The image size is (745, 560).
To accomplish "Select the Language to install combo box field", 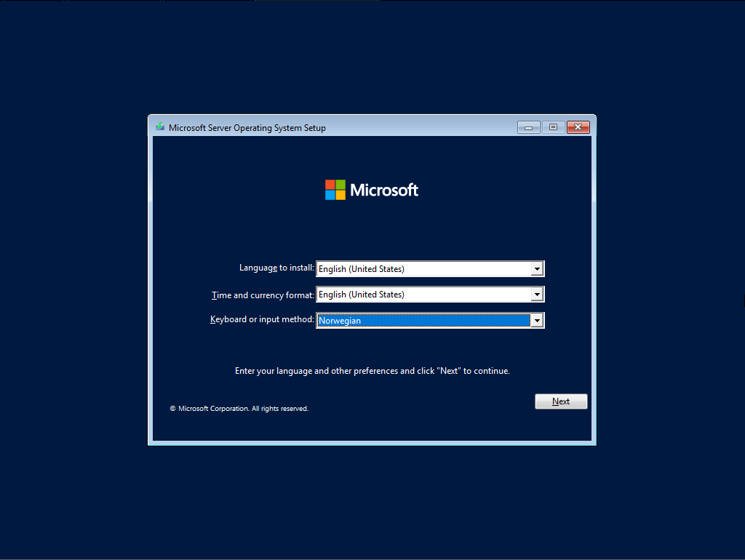I will [x=430, y=269].
